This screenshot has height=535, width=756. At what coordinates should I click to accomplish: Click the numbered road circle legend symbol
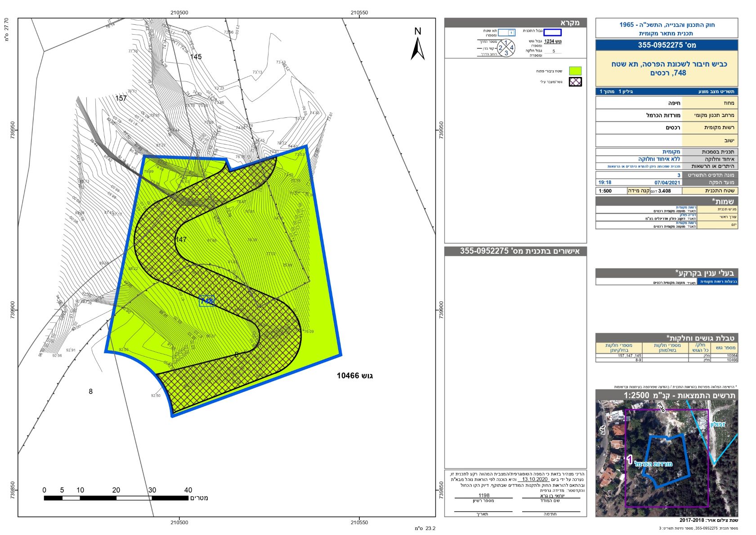[506, 48]
